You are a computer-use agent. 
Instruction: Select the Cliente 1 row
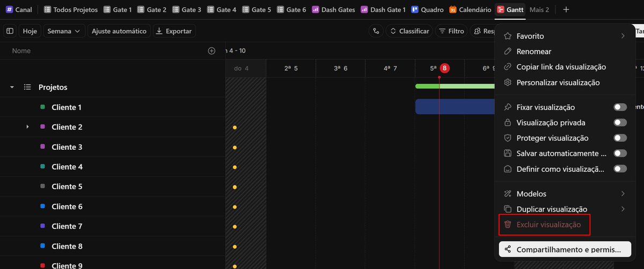[113, 107]
